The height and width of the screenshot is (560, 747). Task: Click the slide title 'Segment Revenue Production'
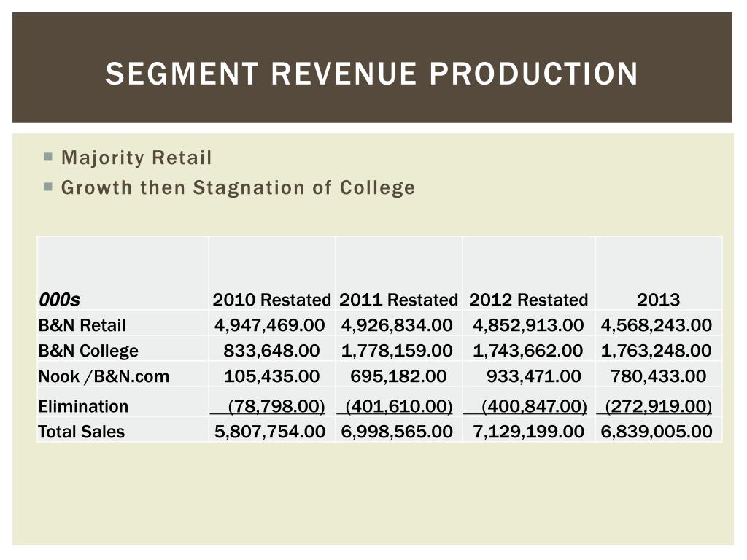coord(371,74)
